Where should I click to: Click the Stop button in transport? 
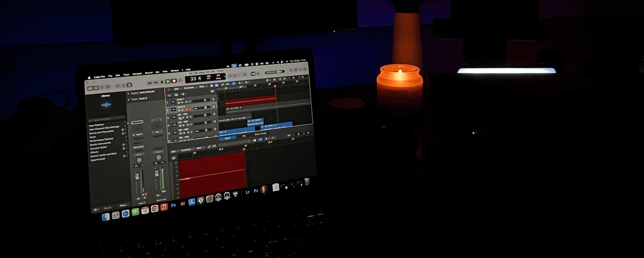click(x=162, y=82)
